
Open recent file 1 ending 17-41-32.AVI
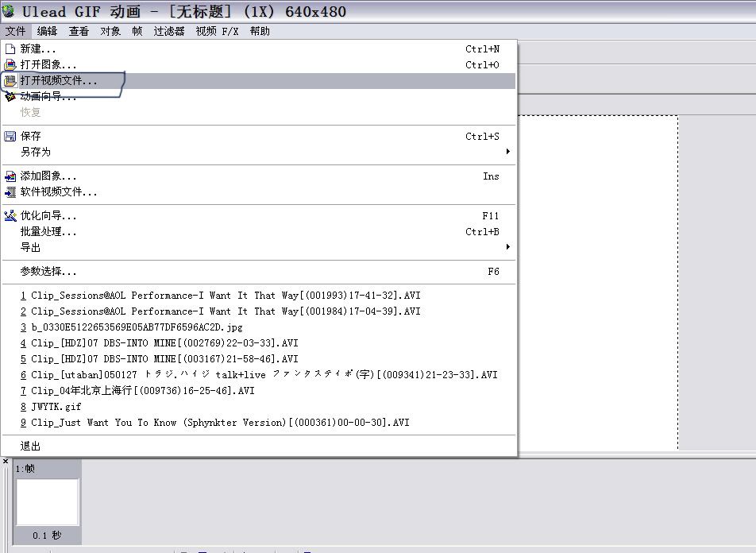pyautogui.click(x=259, y=296)
